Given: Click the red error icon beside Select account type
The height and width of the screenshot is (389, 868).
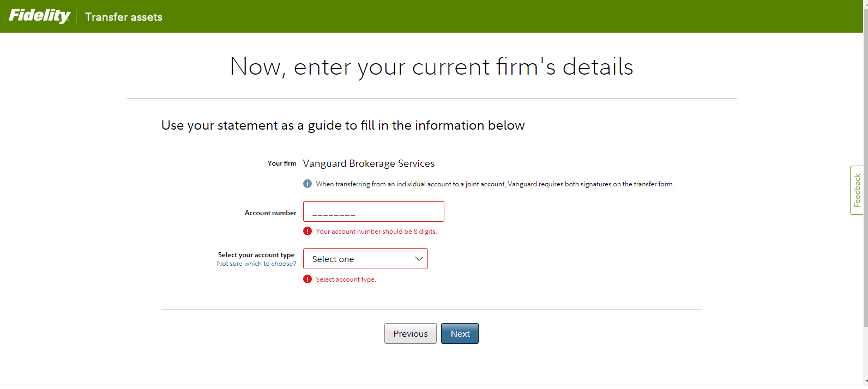Looking at the screenshot, I should click(308, 279).
